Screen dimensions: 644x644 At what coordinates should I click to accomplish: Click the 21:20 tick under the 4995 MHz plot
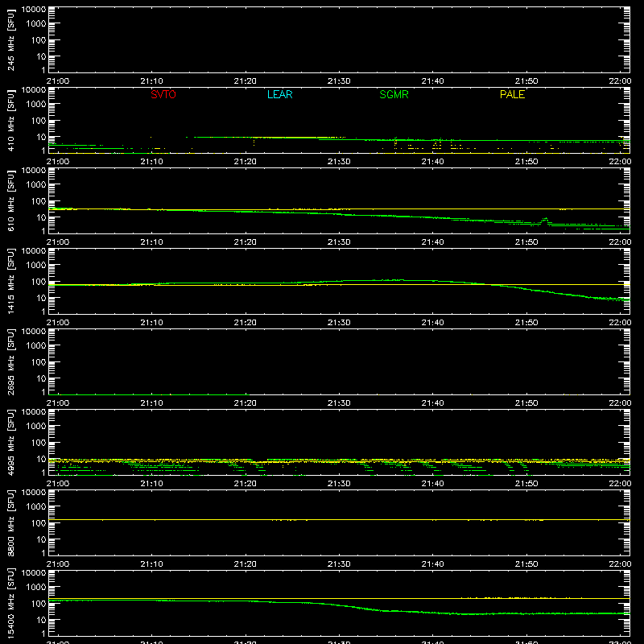[x=246, y=484]
